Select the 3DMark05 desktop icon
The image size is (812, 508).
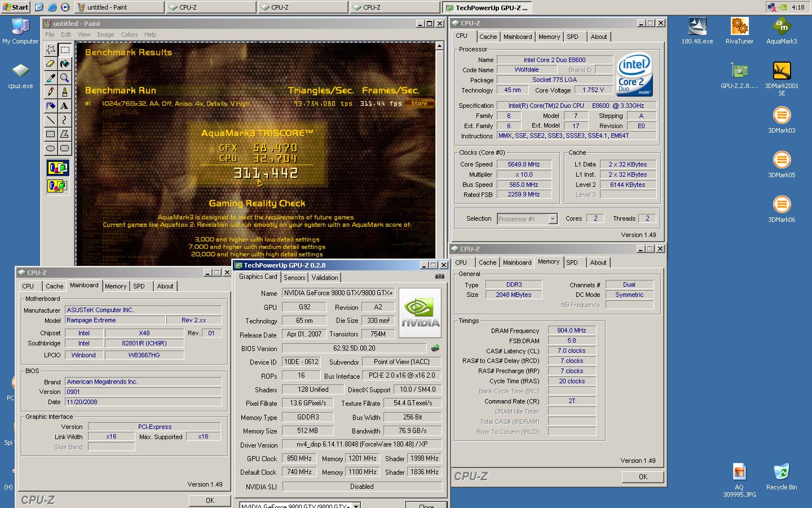[782, 165]
